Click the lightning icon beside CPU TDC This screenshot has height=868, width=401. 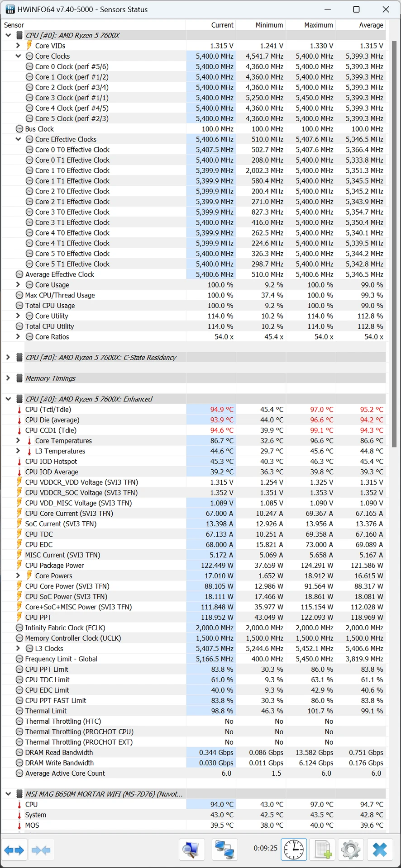(x=19, y=534)
